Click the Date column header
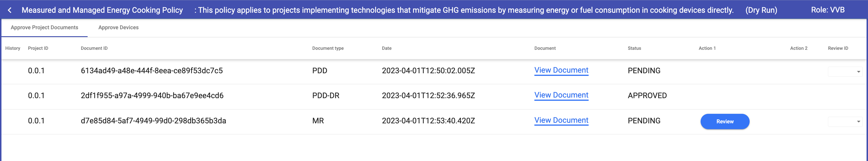This screenshot has width=868, height=161. pos(386,48)
